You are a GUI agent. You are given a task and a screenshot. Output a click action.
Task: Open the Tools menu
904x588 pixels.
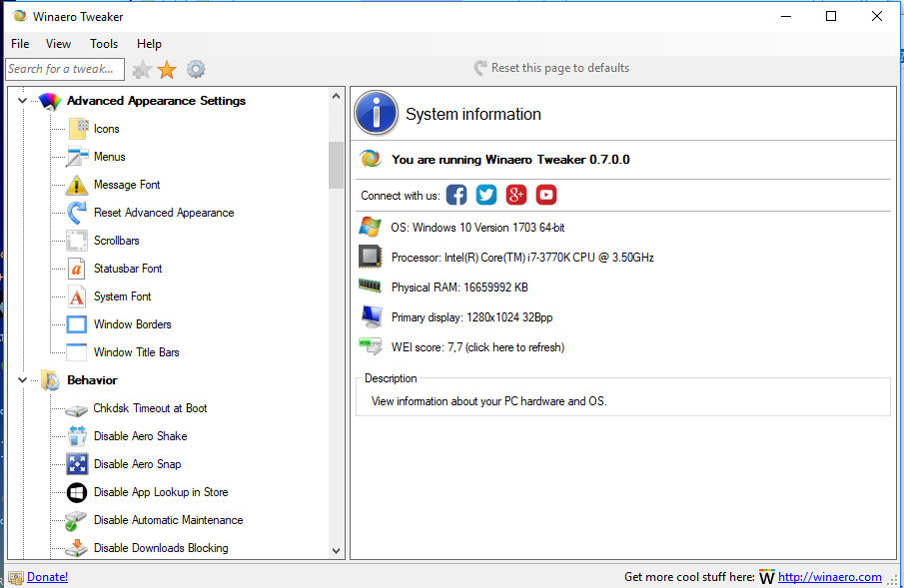pos(104,44)
